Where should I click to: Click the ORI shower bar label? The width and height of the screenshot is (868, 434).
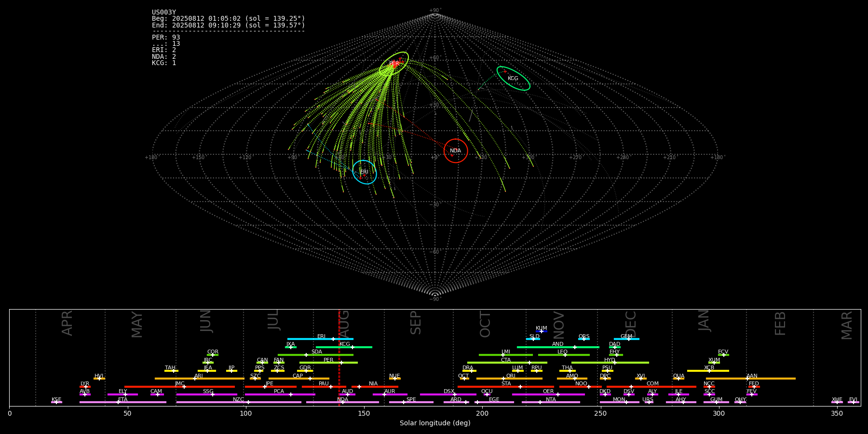click(x=511, y=376)
